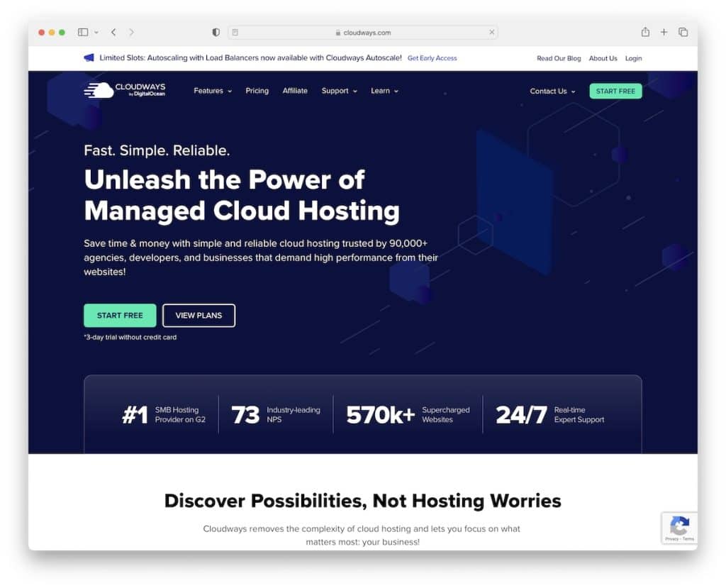This screenshot has height=588, width=726.
Task: Open the Get Early Access link
Action: 432,58
